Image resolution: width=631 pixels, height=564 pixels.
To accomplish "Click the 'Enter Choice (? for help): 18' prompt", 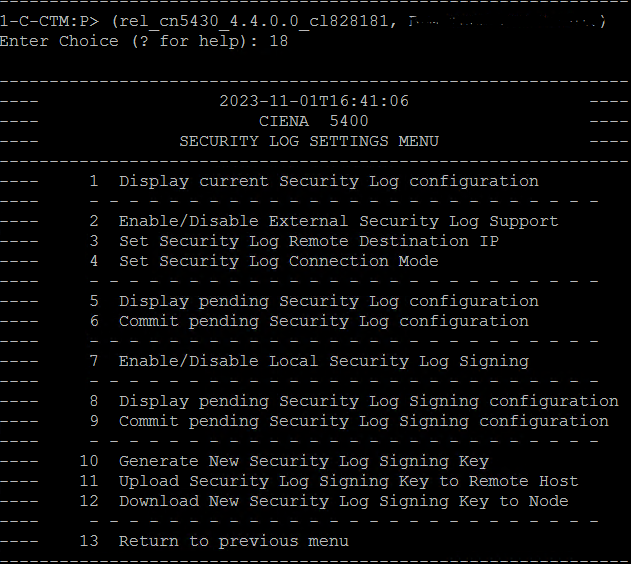I will pyautogui.click(x=144, y=41).
